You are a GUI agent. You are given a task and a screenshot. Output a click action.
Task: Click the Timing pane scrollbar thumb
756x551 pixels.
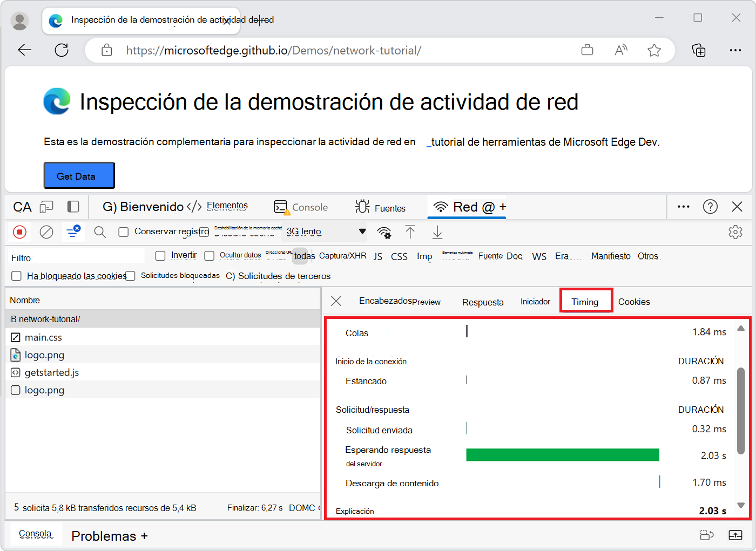pyautogui.click(x=741, y=410)
